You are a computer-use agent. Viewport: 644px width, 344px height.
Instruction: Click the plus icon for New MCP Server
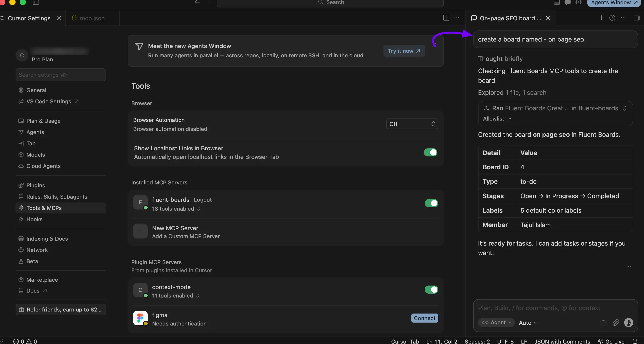[140, 231]
